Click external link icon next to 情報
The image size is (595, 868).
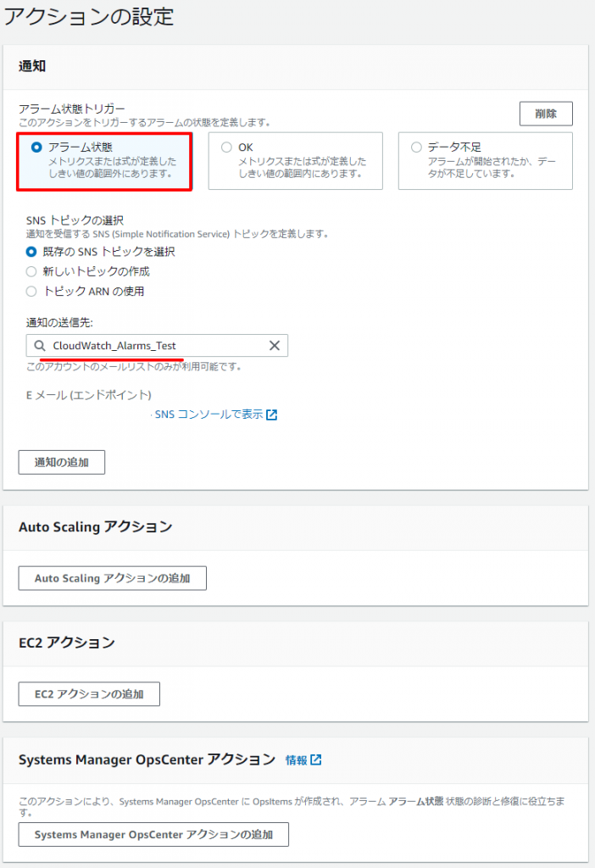pyautogui.click(x=316, y=759)
